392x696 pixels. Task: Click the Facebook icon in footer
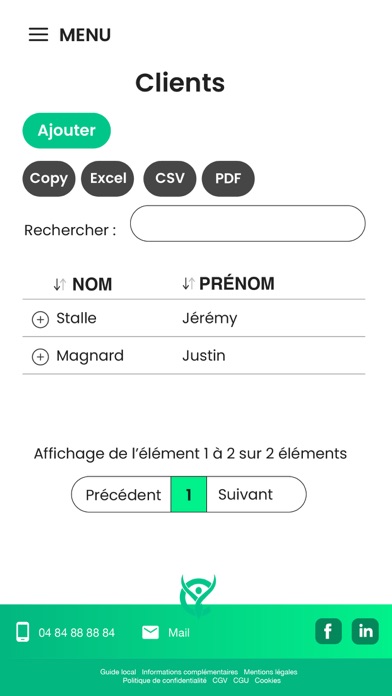[329, 631]
